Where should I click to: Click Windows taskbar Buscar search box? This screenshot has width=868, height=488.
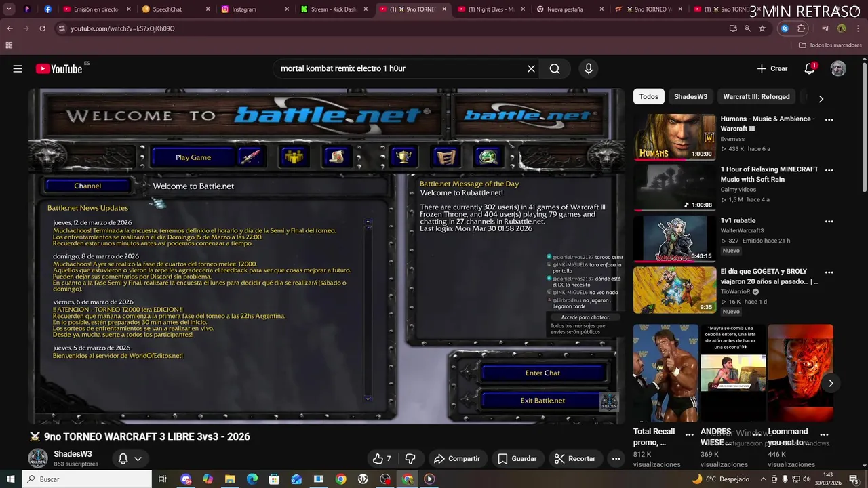pyautogui.click(x=87, y=479)
